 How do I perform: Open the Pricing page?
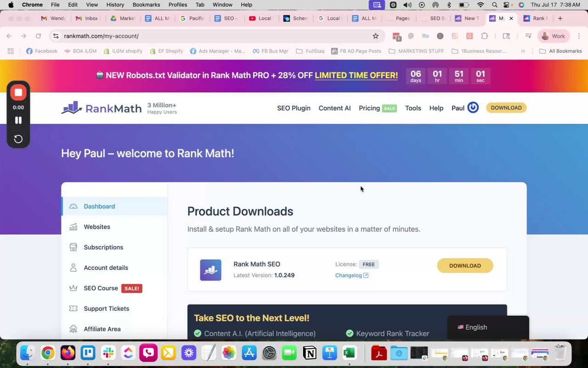[x=369, y=108]
